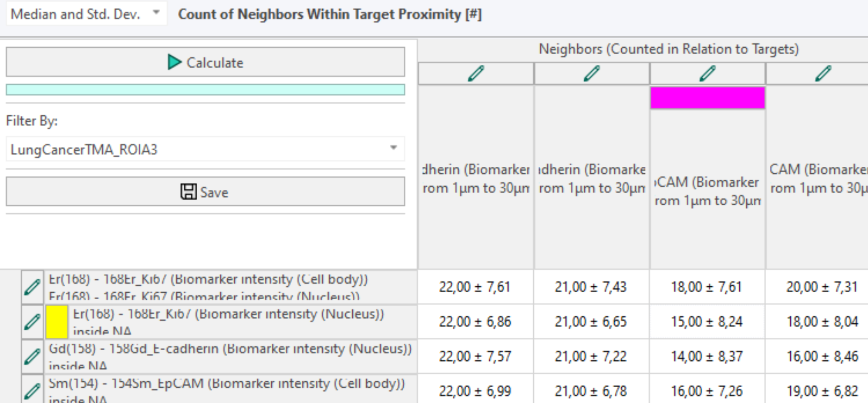Click pencil icon above second E-cadherin column
The width and height of the screenshot is (868, 403).
pos(592,74)
